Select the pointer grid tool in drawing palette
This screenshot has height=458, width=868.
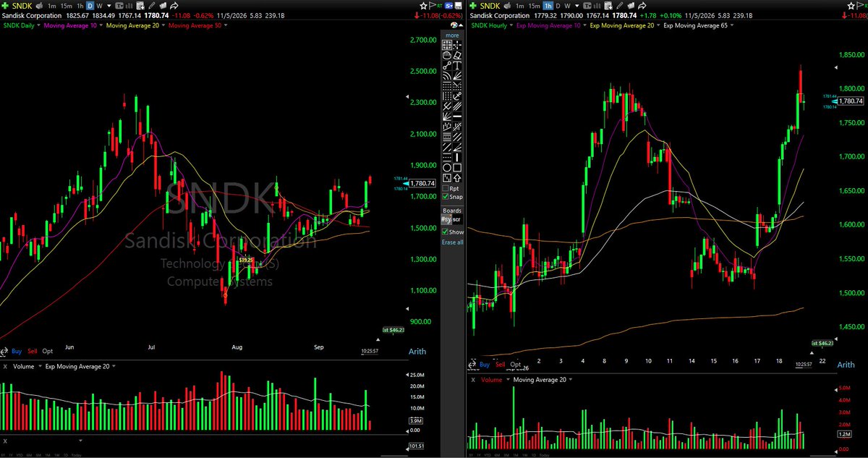447,44
